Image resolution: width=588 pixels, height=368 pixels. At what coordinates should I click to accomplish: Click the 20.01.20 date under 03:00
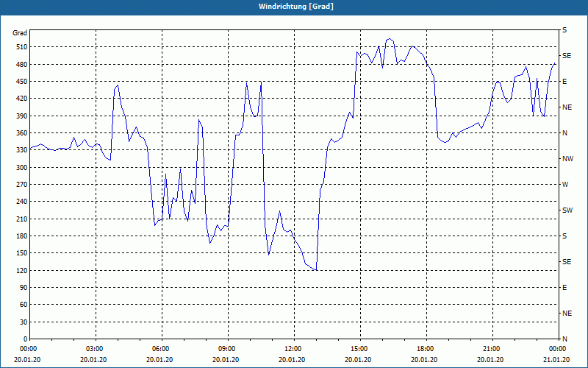[x=93, y=360]
